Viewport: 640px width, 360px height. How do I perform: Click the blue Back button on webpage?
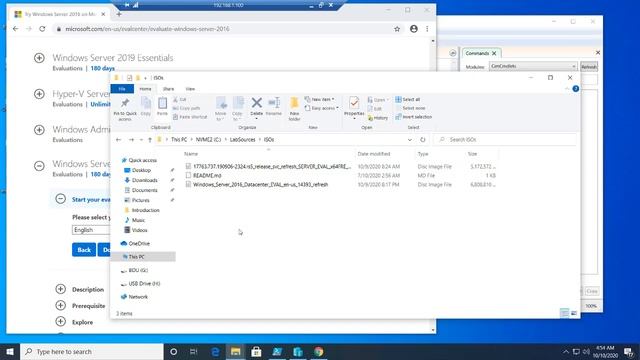[x=84, y=250]
